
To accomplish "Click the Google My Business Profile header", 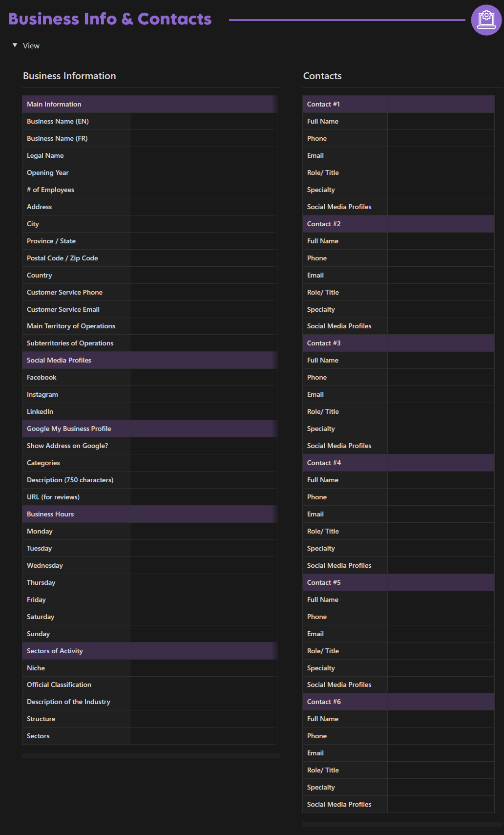I will click(69, 428).
